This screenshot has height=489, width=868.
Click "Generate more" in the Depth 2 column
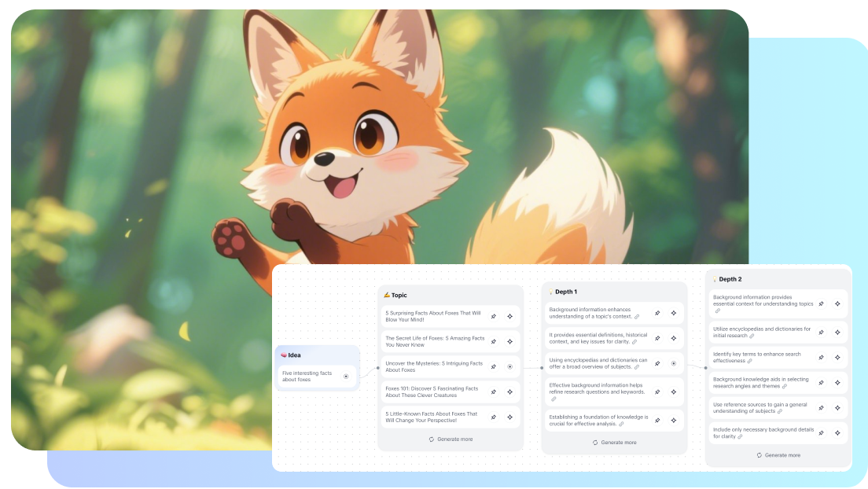pyautogui.click(x=778, y=454)
